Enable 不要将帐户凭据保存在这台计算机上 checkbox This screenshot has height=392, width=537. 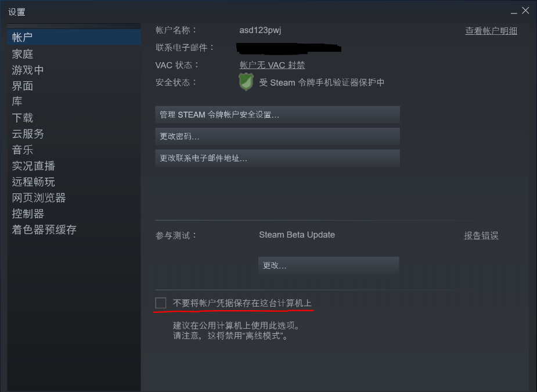click(161, 303)
